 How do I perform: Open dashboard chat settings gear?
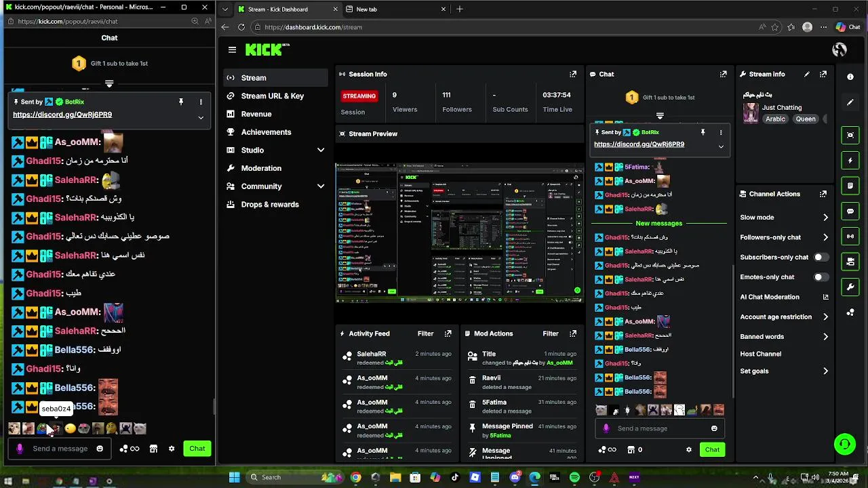689,449
